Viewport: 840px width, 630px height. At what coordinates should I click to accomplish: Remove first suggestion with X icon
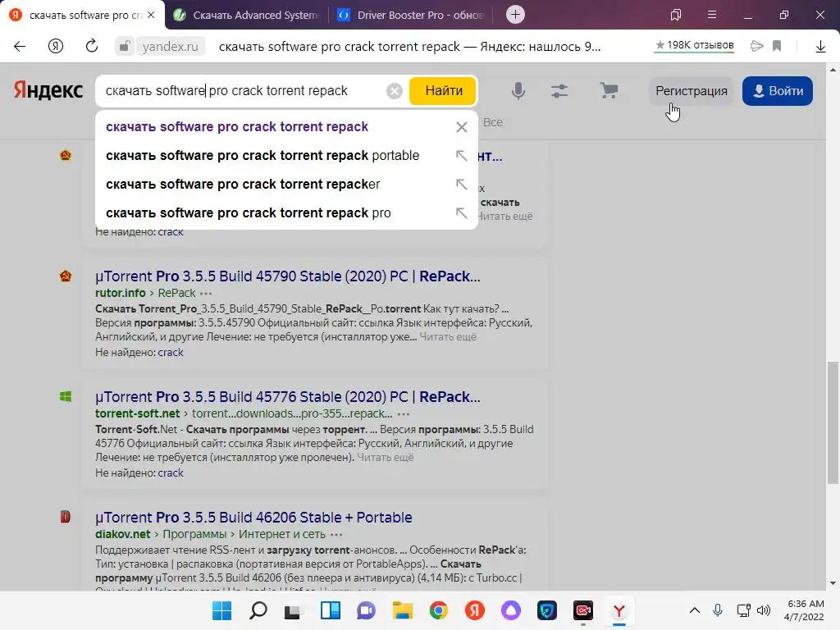click(x=461, y=127)
